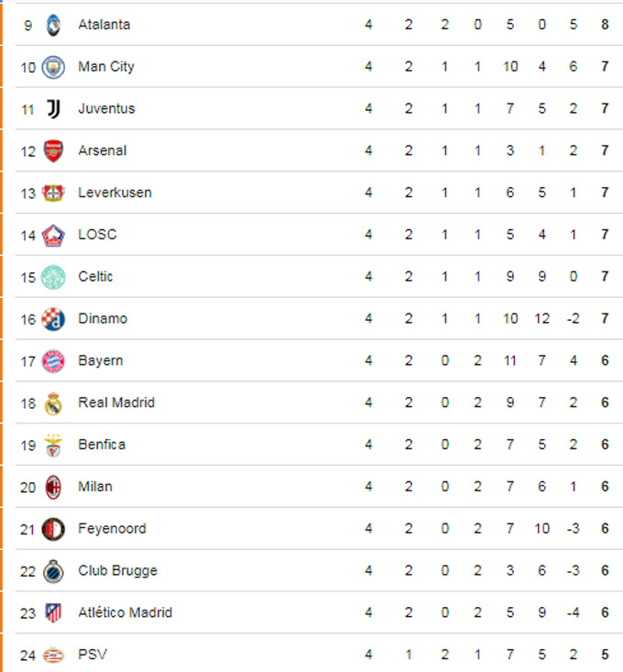Click the Milan club badge
Viewport: 623px width, 672px height.
53,487
